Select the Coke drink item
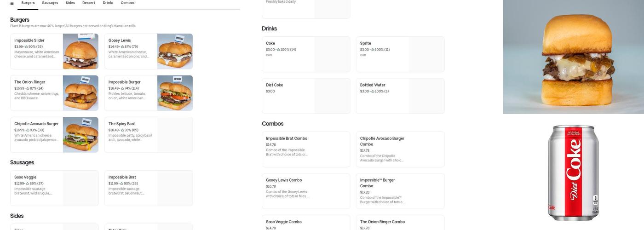Image resolution: width=644 pixels, height=230 pixels. point(306,54)
